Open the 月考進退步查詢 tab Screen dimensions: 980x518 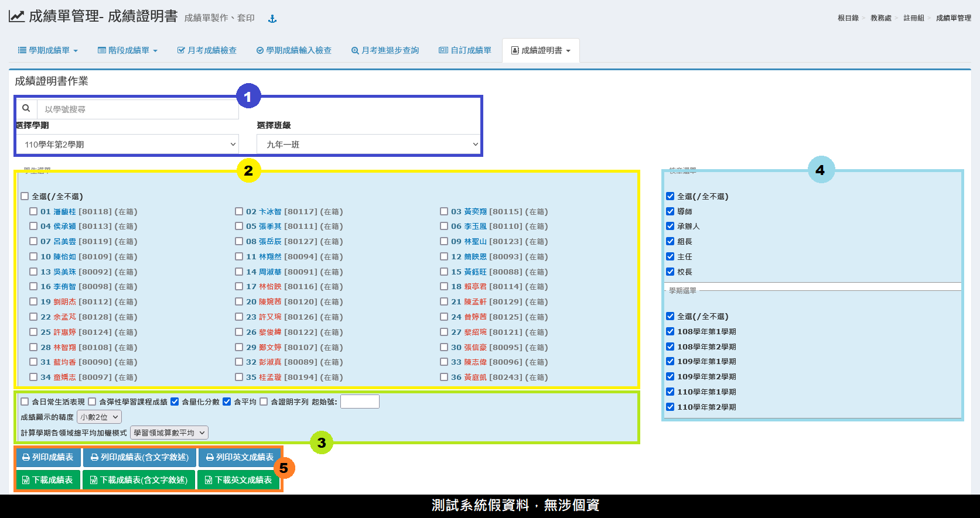(385, 50)
